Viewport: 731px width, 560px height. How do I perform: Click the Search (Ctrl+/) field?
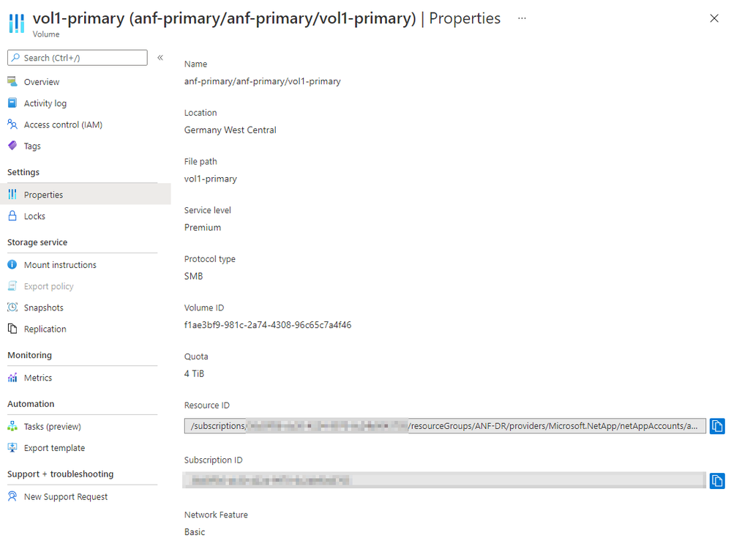[78, 58]
